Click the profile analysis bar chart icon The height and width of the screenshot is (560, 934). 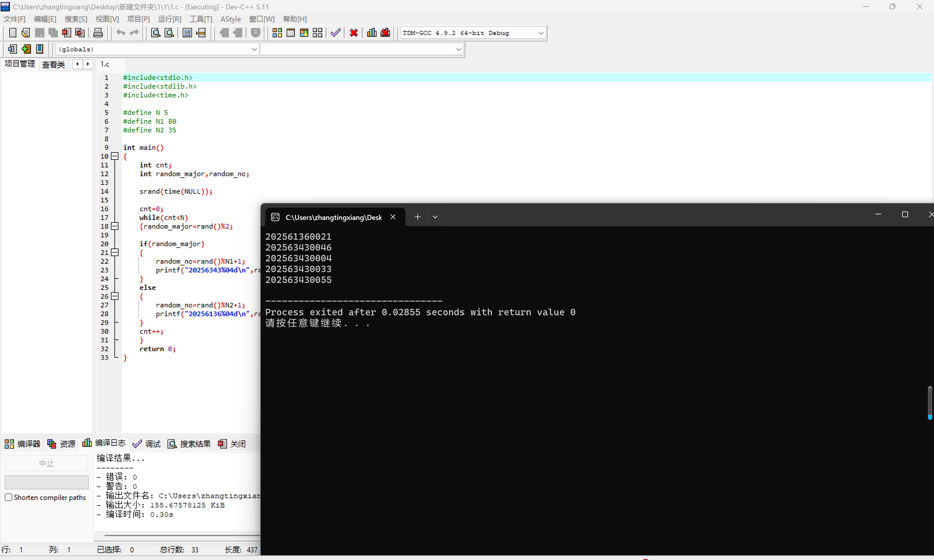(x=372, y=33)
